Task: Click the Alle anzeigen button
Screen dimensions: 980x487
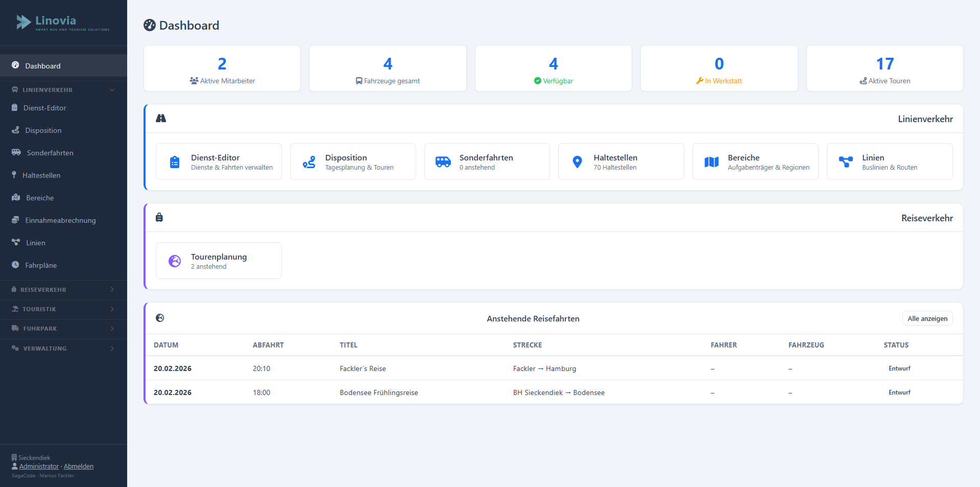Action: pyautogui.click(x=927, y=318)
